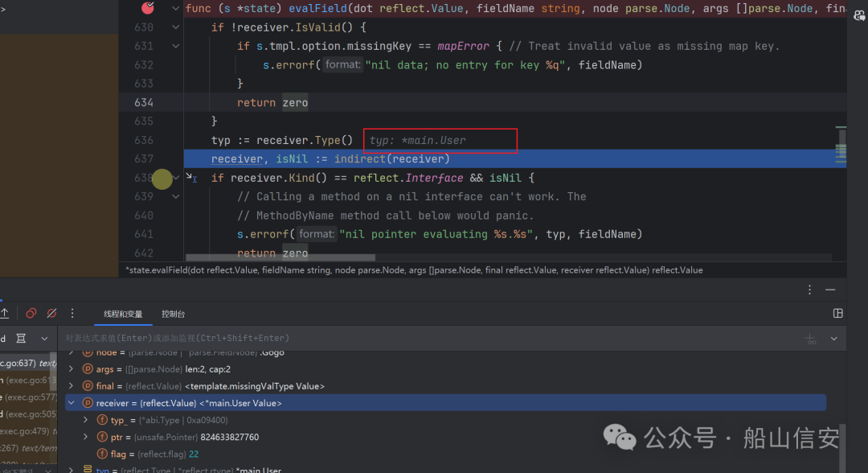The width and height of the screenshot is (868, 473).
Task: Click the AI assistant icon on the right edge
Action: coord(860,15)
